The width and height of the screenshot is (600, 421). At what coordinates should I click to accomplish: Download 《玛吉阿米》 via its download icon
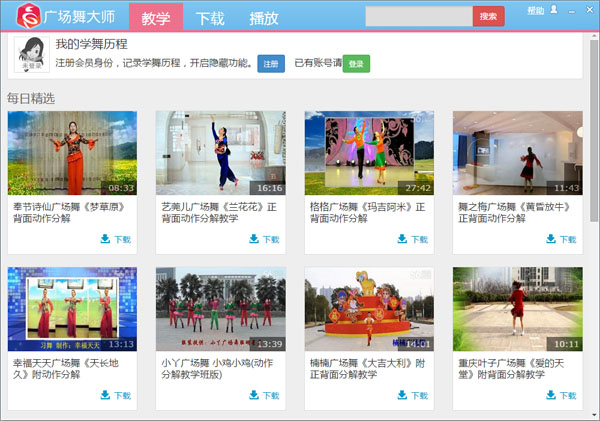tap(403, 239)
